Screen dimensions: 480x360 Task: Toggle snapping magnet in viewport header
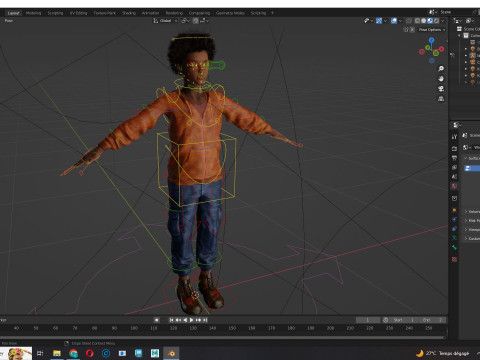pyautogui.click(x=196, y=21)
